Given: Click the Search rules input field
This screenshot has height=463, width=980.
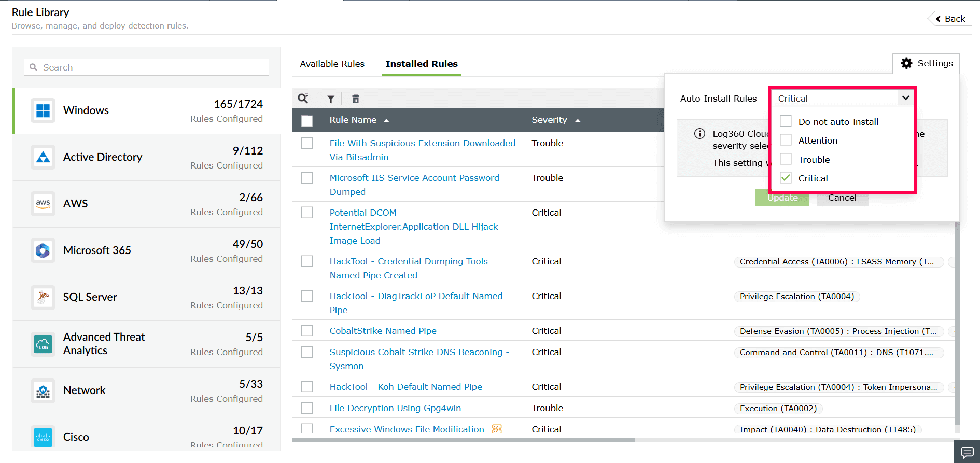Looking at the screenshot, I should tap(146, 67).
